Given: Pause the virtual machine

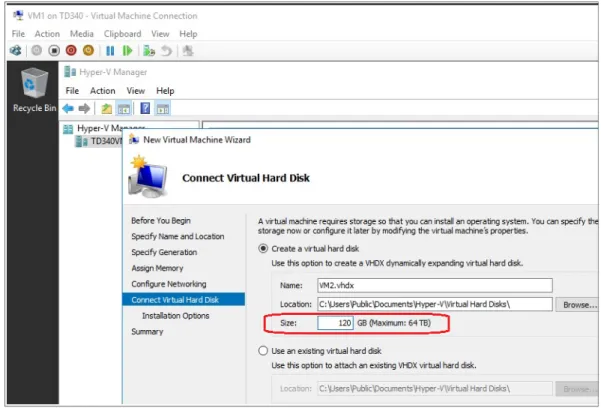Looking at the screenshot, I should click(110, 51).
